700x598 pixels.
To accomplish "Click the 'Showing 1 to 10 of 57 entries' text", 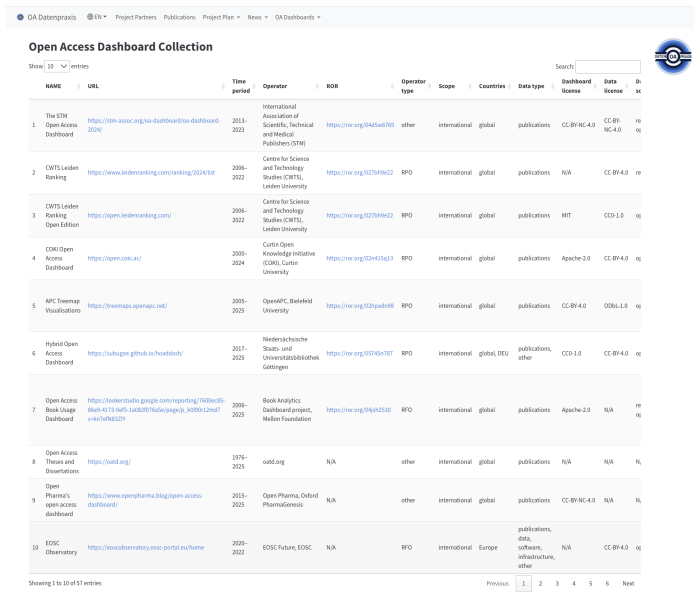I will pyautogui.click(x=65, y=583).
